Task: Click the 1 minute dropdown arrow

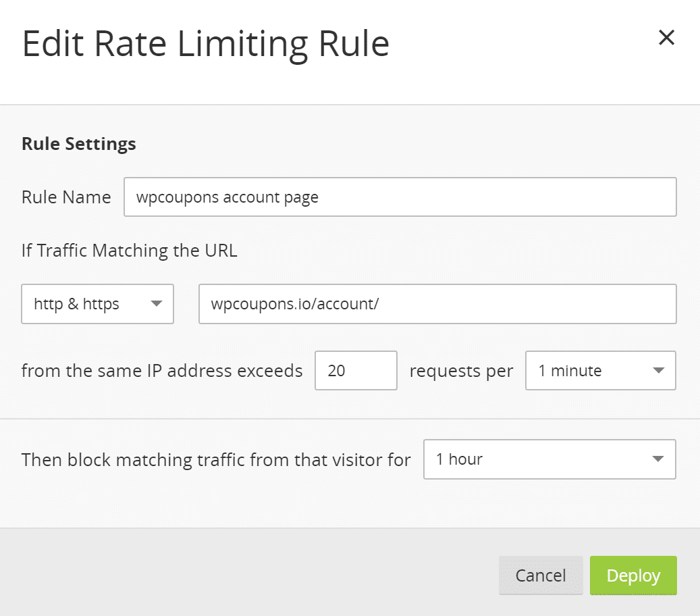Action: click(x=658, y=370)
